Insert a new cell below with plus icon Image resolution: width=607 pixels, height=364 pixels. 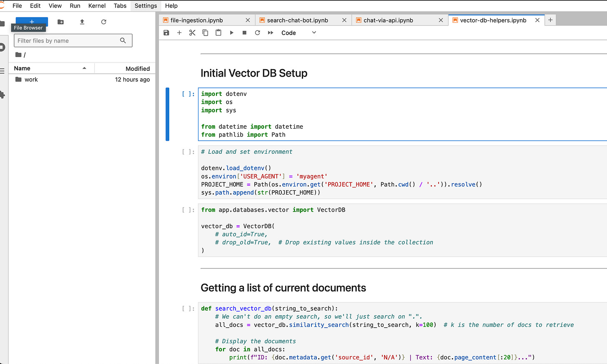coord(179,33)
